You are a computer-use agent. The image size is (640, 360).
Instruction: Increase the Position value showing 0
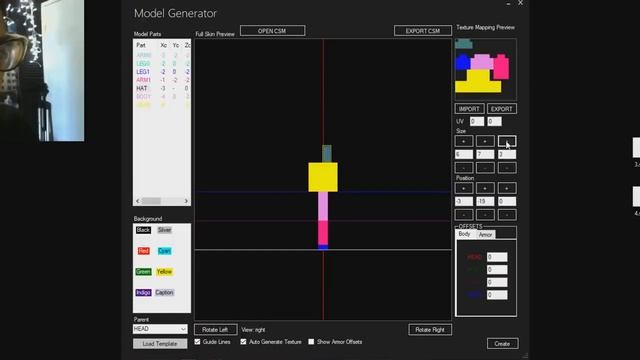pos(507,188)
